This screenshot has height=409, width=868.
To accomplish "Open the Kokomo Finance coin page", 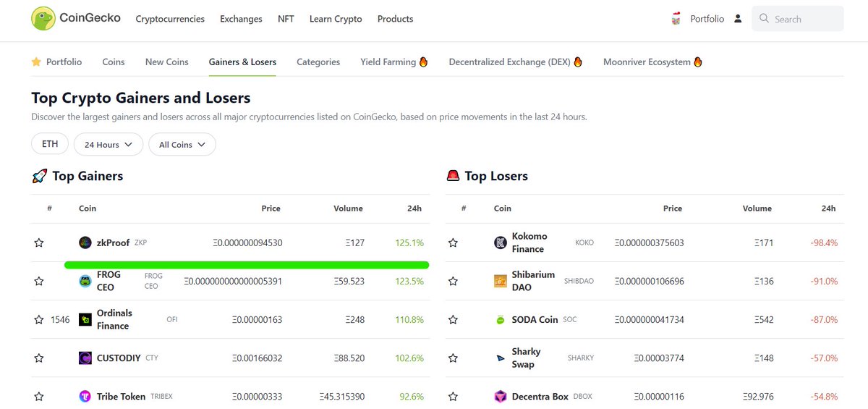I will click(x=529, y=243).
